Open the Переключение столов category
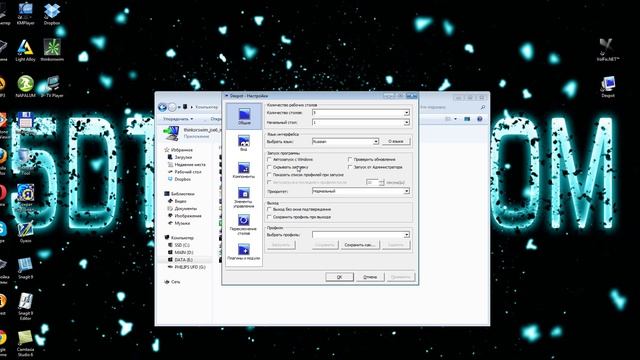Viewport: 640px width, 360px height. (x=244, y=224)
